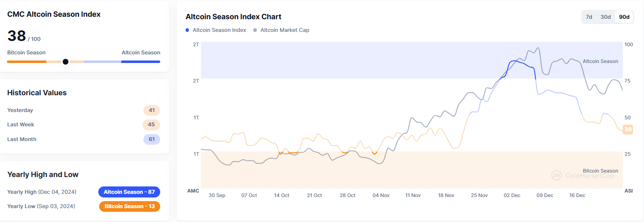Click the gray Altcoin Market Cap legend dot
Viewport: 644px width, 222px height.
[255, 30]
